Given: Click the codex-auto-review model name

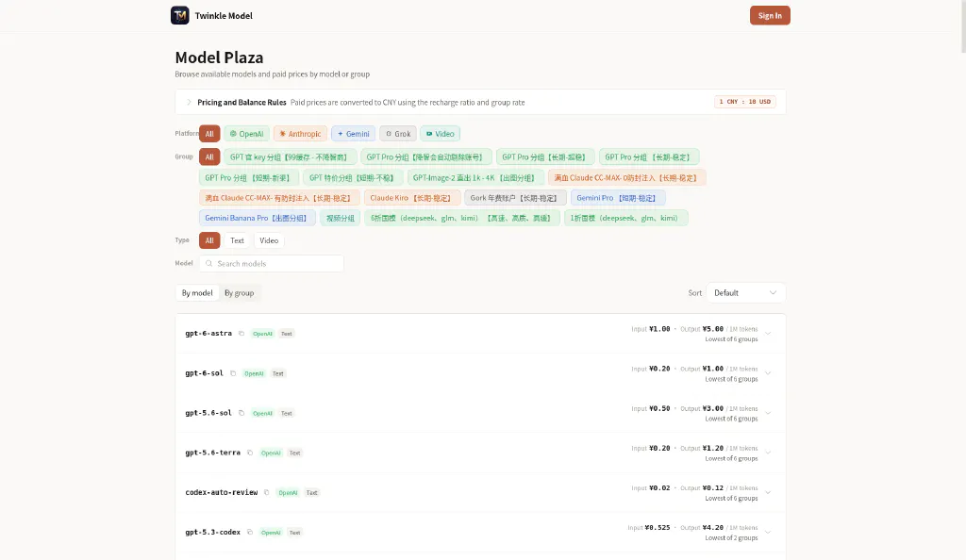Looking at the screenshot, I should pos(221,492).
